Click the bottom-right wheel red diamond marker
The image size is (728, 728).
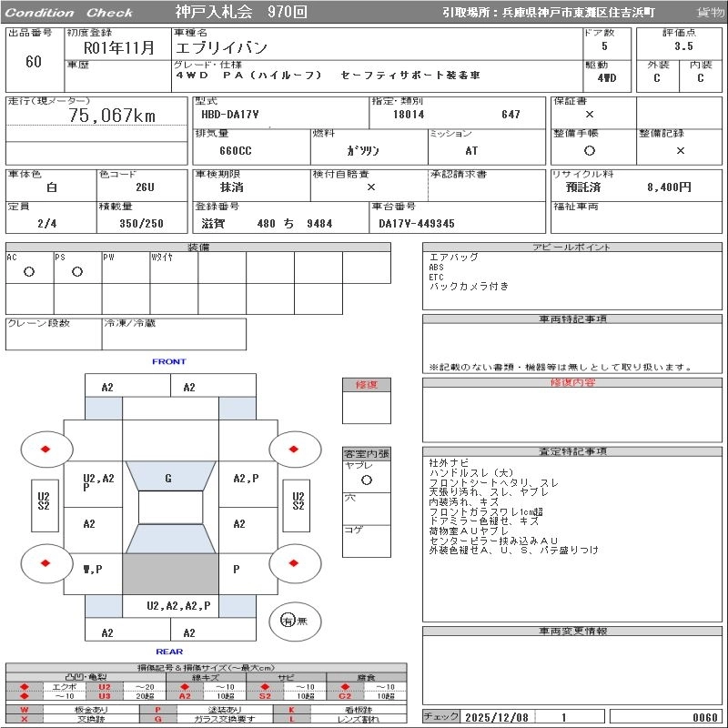(295, 563)
